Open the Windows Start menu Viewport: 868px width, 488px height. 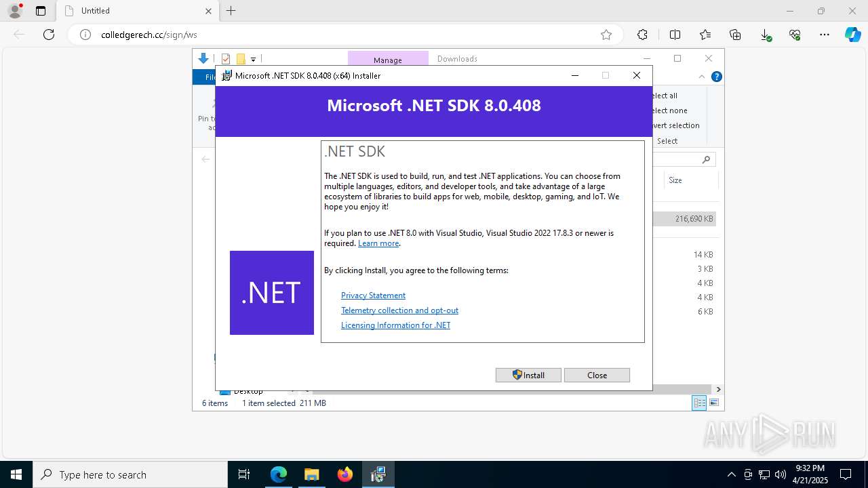click(x=16, y=474)
